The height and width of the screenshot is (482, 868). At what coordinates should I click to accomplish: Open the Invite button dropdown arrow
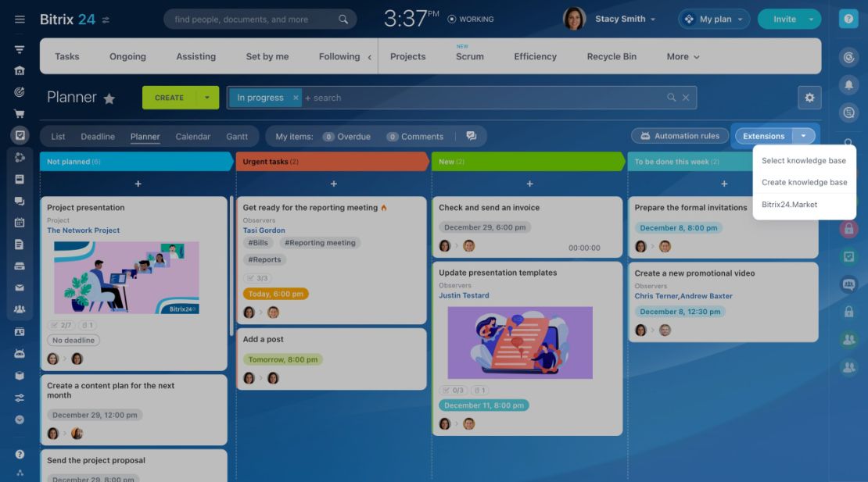coord(811,20)
